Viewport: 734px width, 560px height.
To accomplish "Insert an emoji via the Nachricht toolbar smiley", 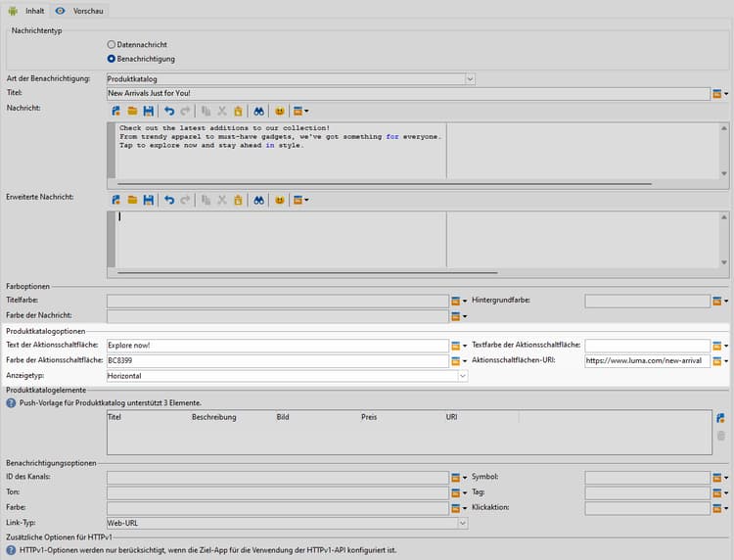I will [x=280, y=111].
